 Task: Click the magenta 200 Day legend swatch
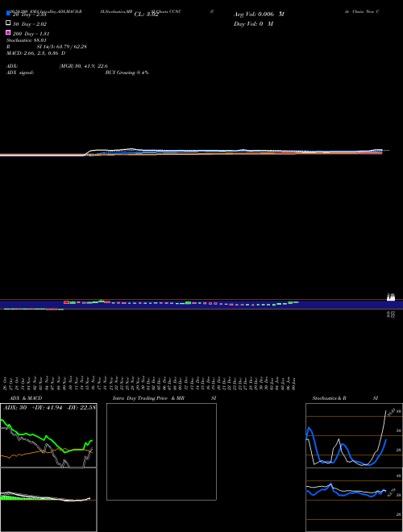(8, 32)
